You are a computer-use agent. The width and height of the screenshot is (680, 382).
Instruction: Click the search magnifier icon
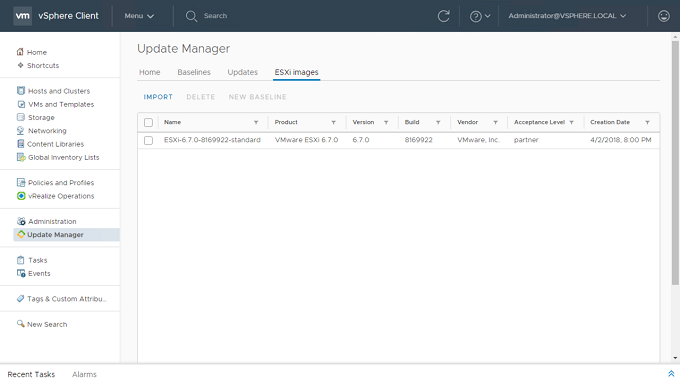(x=191, y=16)
